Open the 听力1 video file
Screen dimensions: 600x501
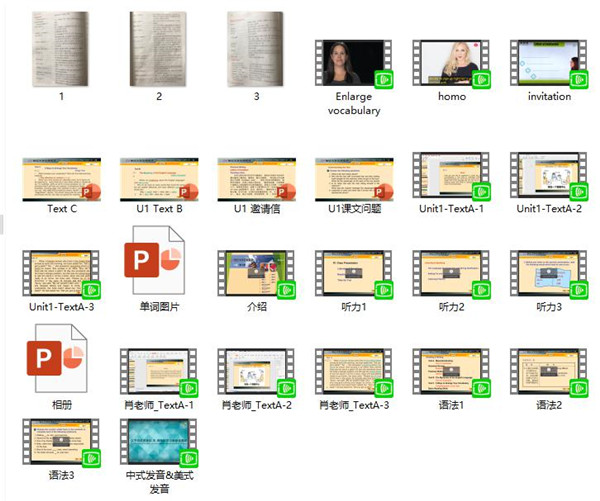pos(353,274)
